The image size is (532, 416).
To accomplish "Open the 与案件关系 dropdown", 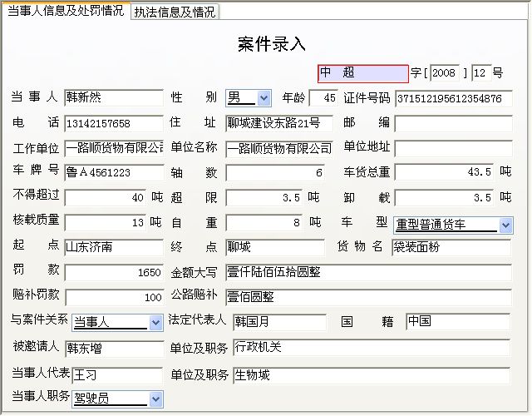I will pos(155,322).
